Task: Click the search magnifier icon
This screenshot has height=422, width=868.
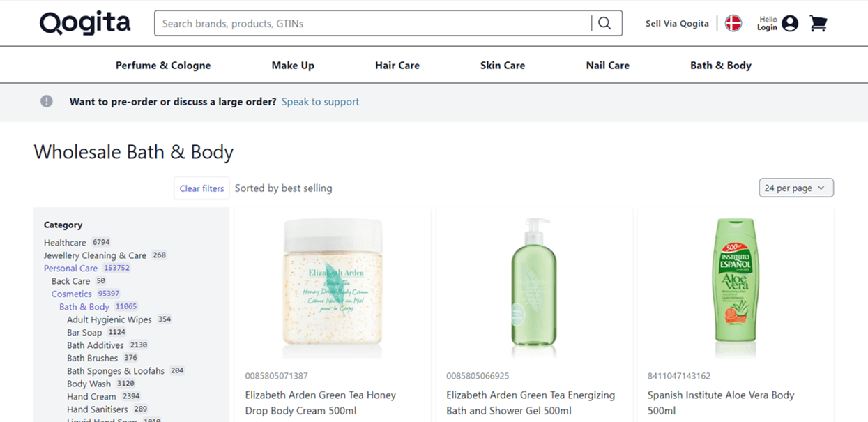Action: click(605, 22)
